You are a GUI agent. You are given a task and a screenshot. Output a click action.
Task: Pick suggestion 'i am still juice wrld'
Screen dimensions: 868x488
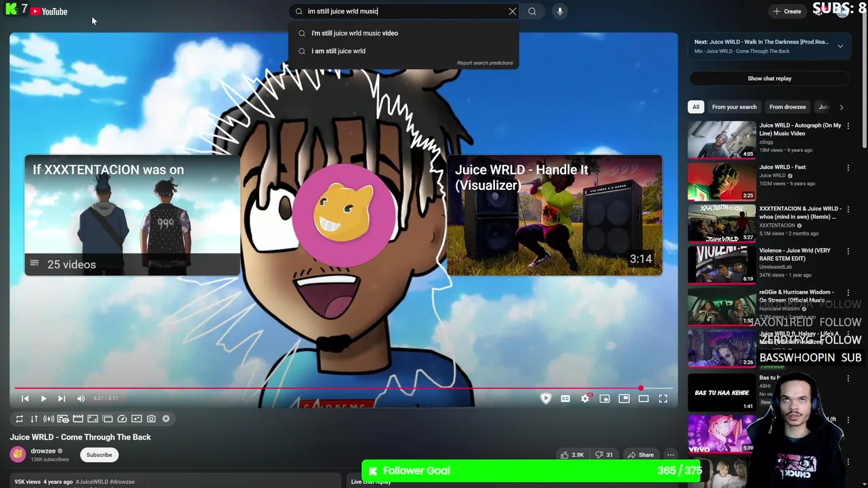coord(403,51)
